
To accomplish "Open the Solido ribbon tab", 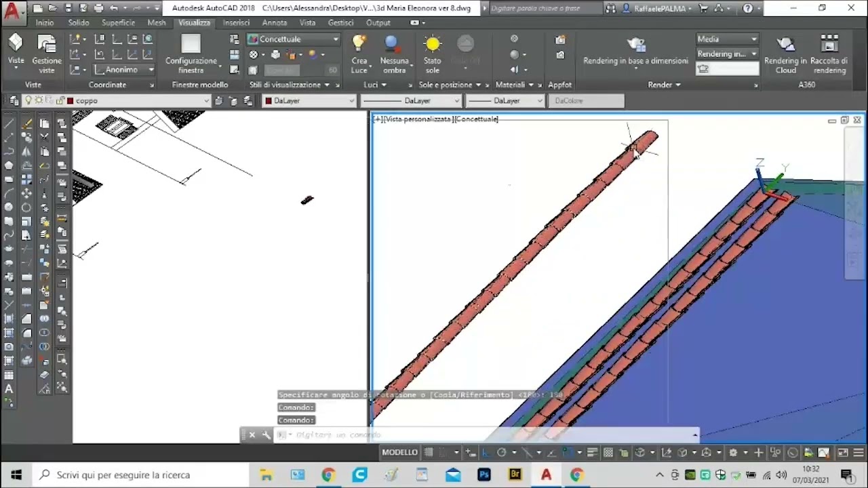I will (78, 22).
